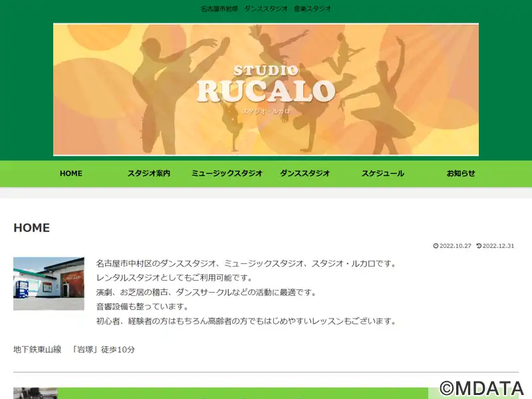Image resolution: width=532 pixels, height=399 pixels.
Task: Click the line レンタルスタジオとしてもご利用可能です。
Action: point(175,278)
